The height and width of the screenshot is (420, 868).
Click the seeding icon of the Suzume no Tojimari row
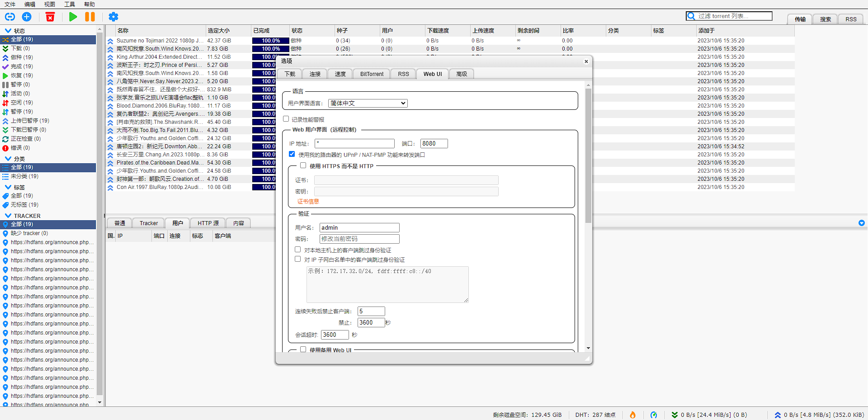[x=110, y=41]
